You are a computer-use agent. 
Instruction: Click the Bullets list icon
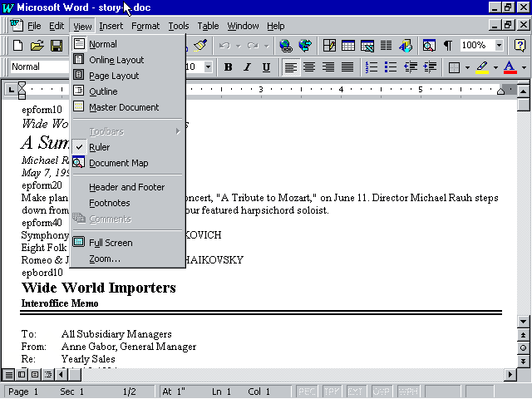(391, 66)
